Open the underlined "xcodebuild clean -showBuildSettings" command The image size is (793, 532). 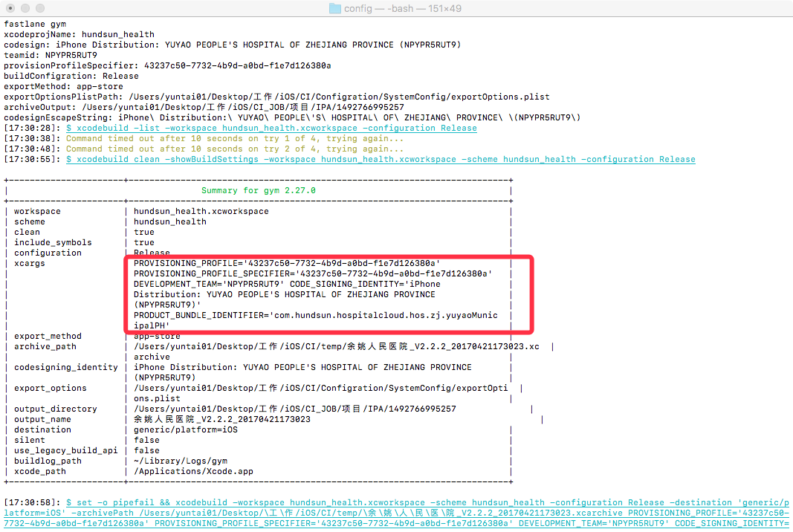[381, 159]
